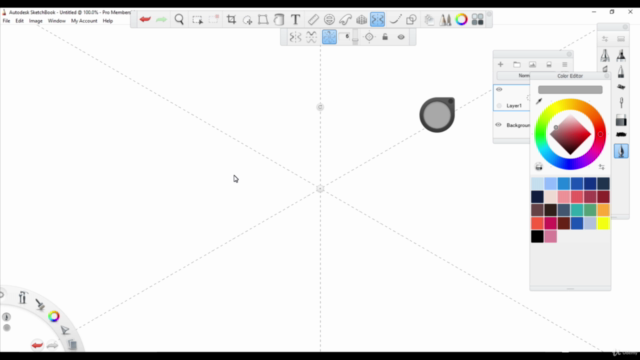The width and height of the screenshot is (640, 360).
Task: Enable the French Curve guide
Action: pyautogui.click(x=345, y=19)
